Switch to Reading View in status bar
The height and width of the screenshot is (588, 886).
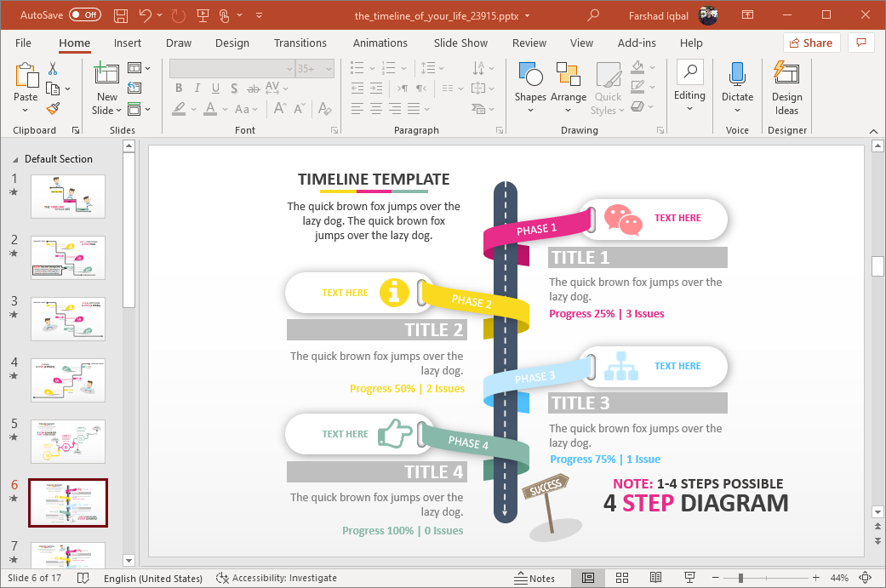pos(655,578)
